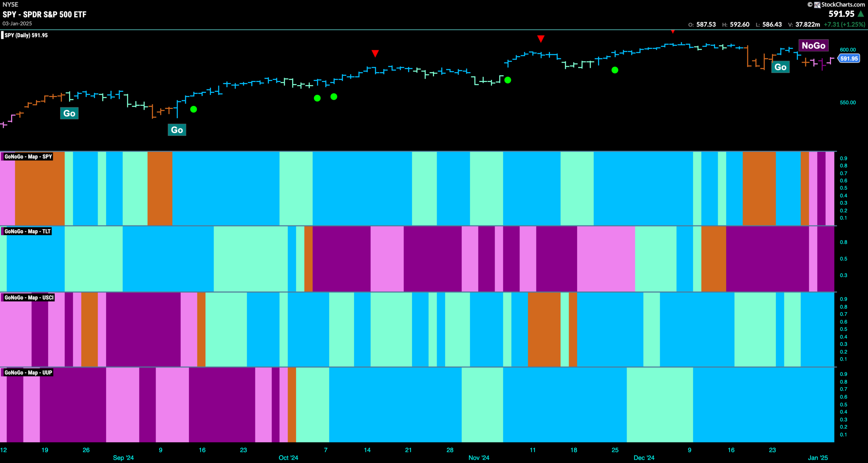
Task: Click the red arrow above mid-October bars
Action: click(x=375, y=54)
